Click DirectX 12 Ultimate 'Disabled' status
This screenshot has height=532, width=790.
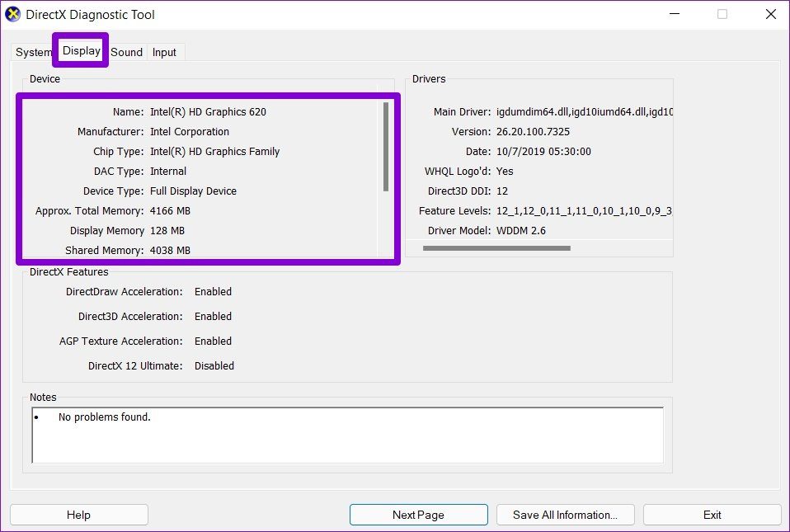click(x=214, y=365)
